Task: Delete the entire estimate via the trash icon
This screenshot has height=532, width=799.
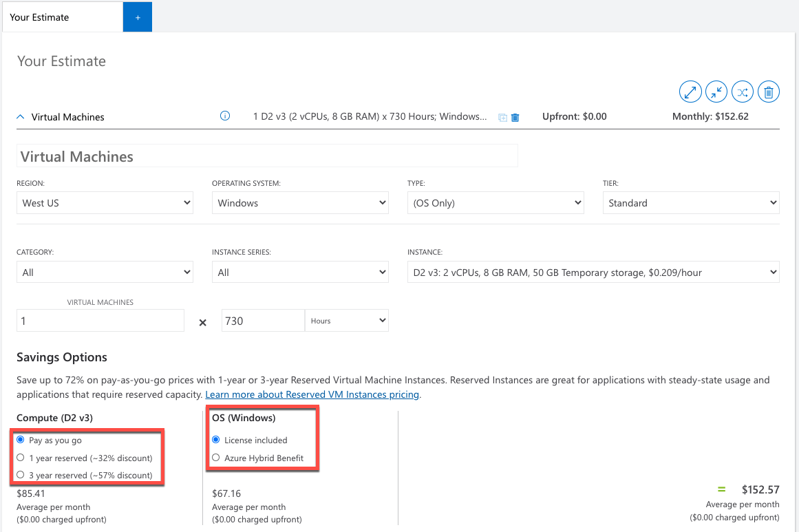Action: [x=769, y=91]
